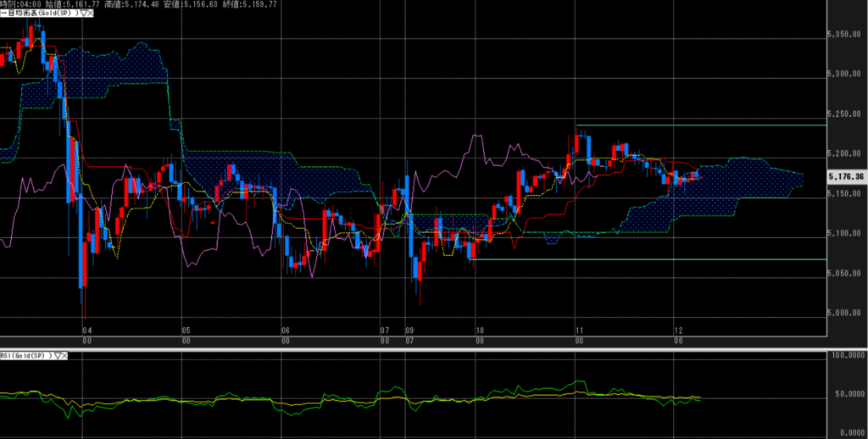
Task: Click the upper cyan horizontal resistance line
Action: tap(695, 125)
